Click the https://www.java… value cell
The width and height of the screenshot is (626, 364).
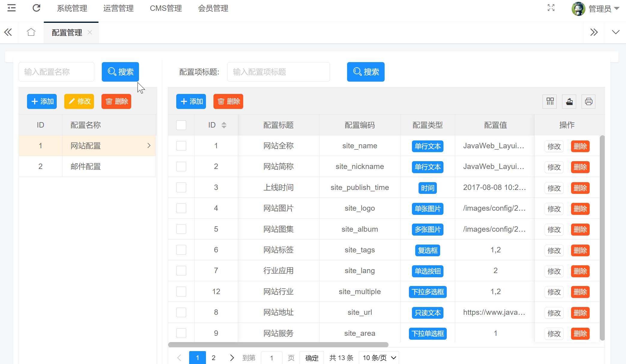pos(494,312)
